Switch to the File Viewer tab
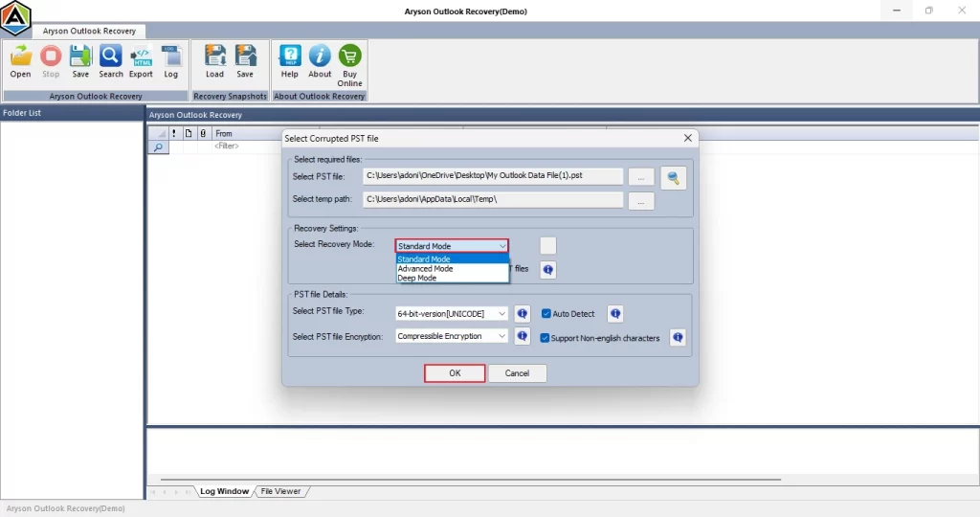Viewport: 980px width, 517px height. [x=280, y=491]
